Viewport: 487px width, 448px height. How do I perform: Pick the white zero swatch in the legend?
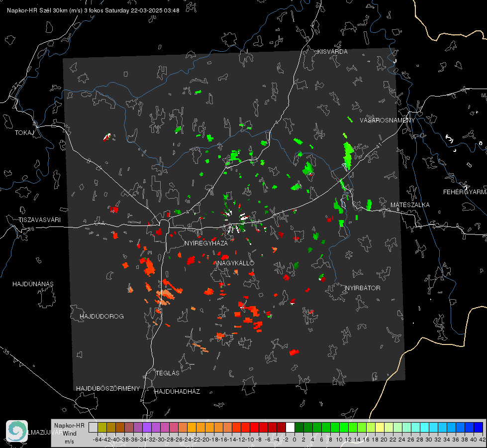coord(290,427)
